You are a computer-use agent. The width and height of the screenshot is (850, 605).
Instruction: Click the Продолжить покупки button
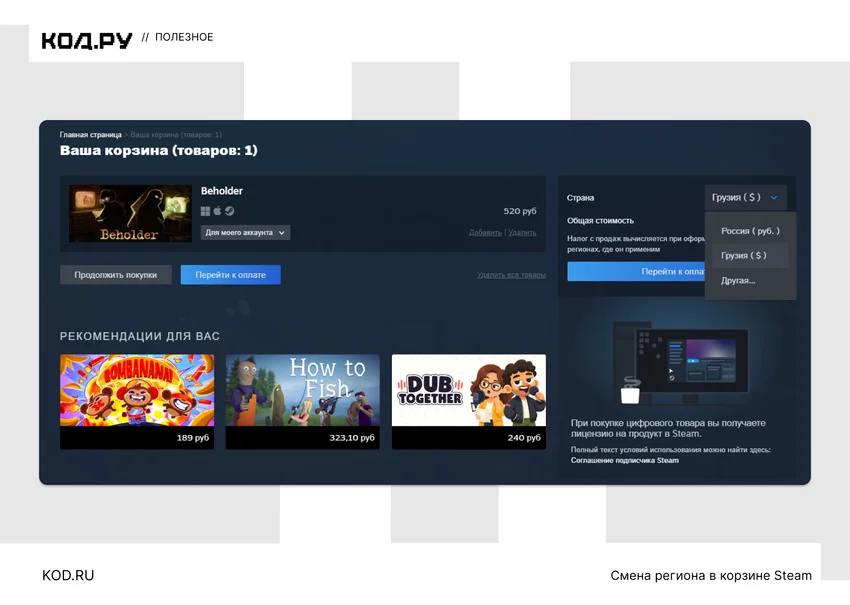115,275
